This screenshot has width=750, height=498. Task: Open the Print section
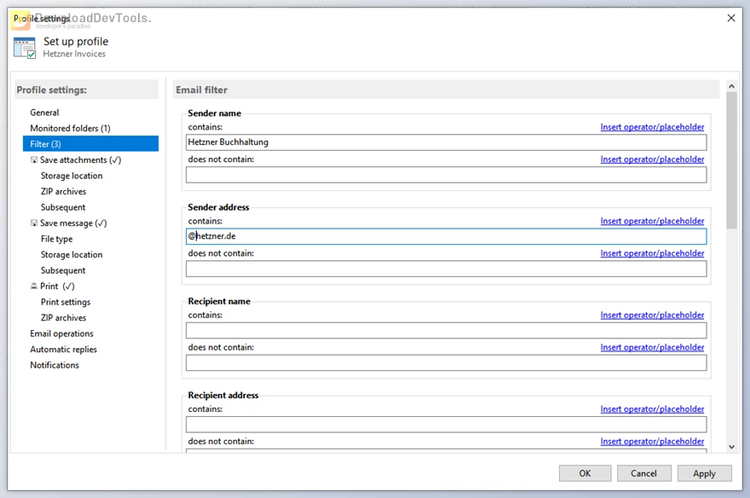(x=57, y=286)
